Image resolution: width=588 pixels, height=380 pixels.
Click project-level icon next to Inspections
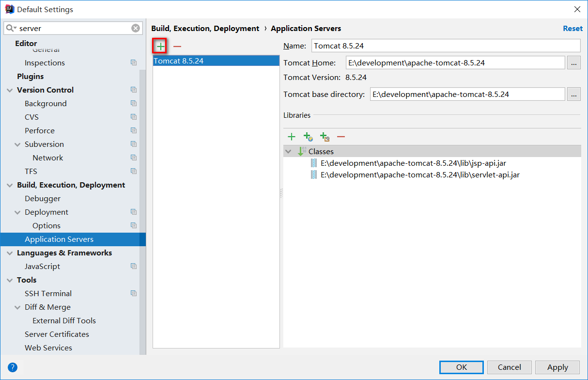coord(134,63)
